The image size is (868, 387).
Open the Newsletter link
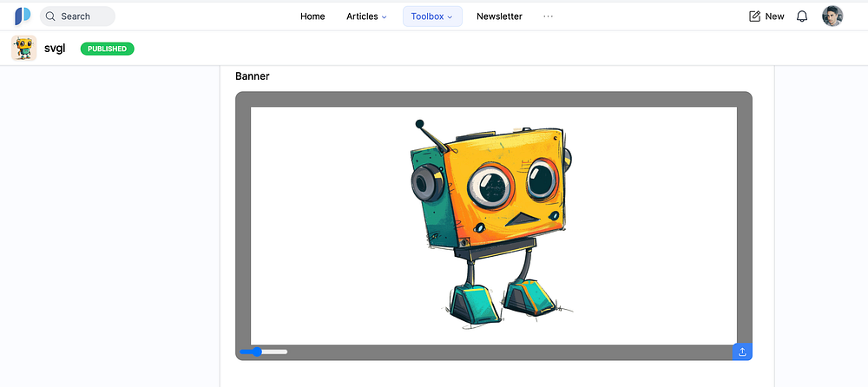(x=499, y=16)
